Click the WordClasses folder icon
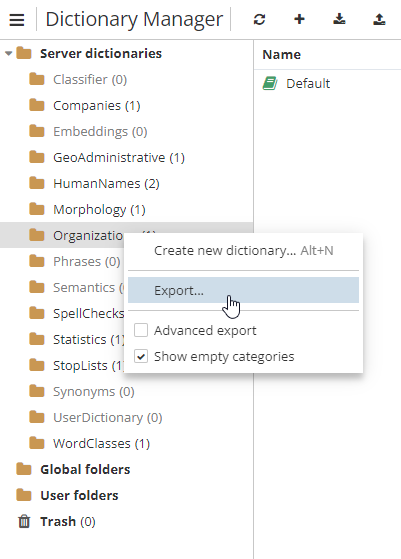 (37, 443)
